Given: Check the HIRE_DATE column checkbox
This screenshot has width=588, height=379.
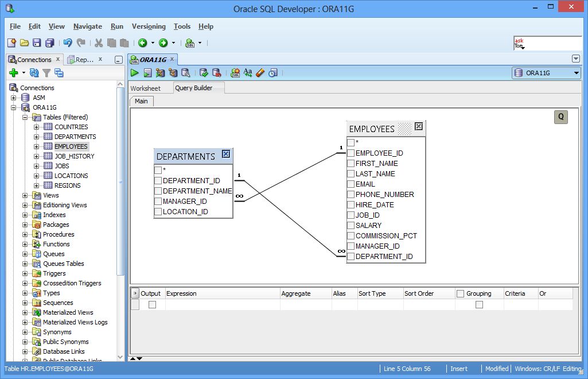Looking at the screenshot, I should pos(351,205).
